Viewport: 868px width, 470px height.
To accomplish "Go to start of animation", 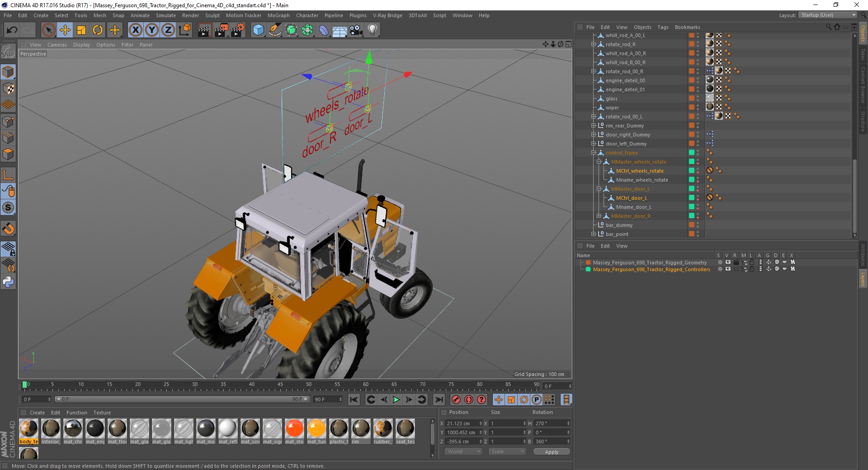I will point(354,399).
